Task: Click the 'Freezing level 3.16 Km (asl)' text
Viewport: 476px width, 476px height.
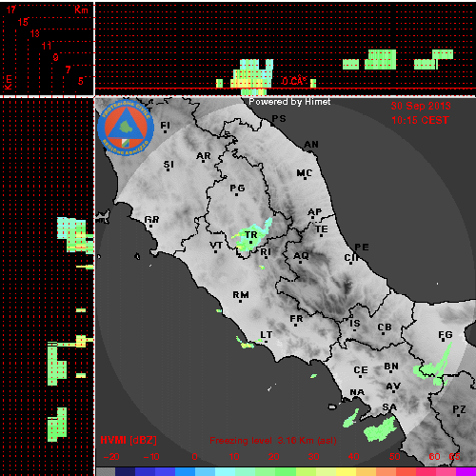Action: (273, 441)
